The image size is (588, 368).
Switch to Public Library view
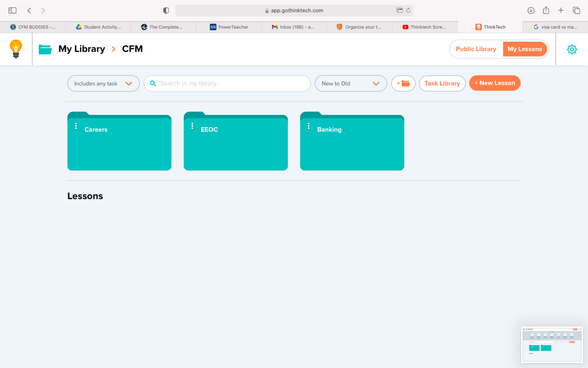476,49
